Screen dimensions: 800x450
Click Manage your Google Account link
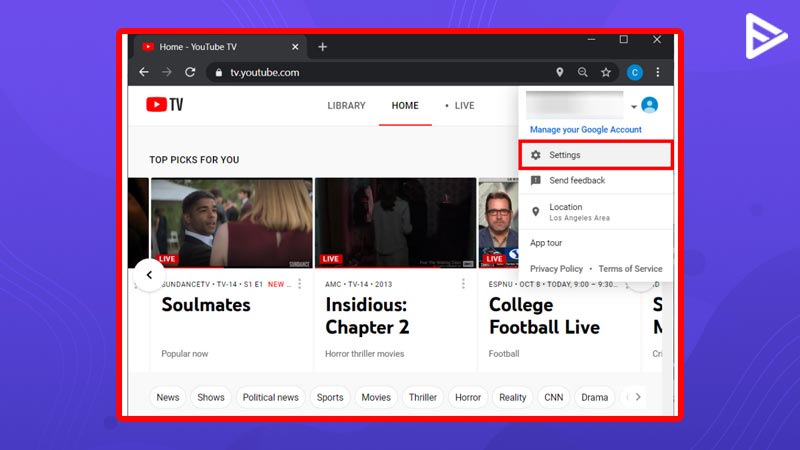586,130
